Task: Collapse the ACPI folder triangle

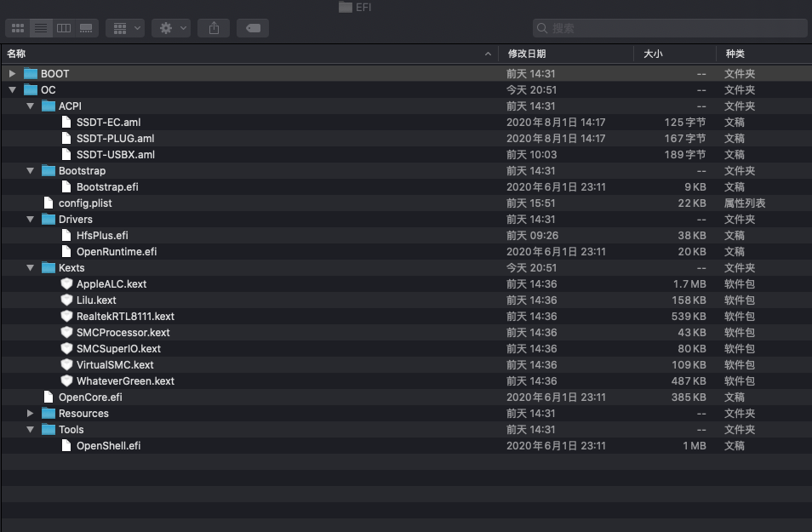Action: (30, 106)
